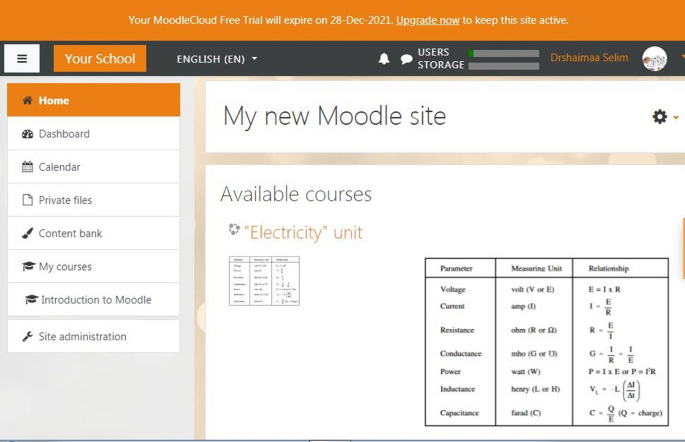
Task: Expand the ENGLISH (EN) language dropdown
Action: 217,59
